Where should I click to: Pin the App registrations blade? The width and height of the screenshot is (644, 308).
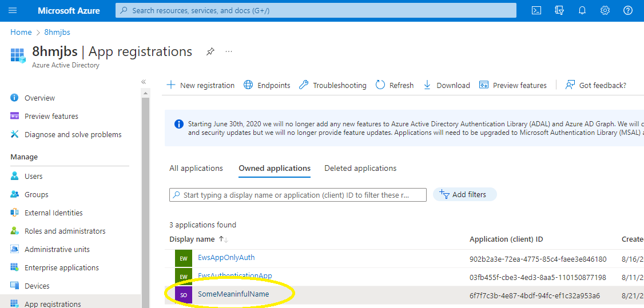210,51
